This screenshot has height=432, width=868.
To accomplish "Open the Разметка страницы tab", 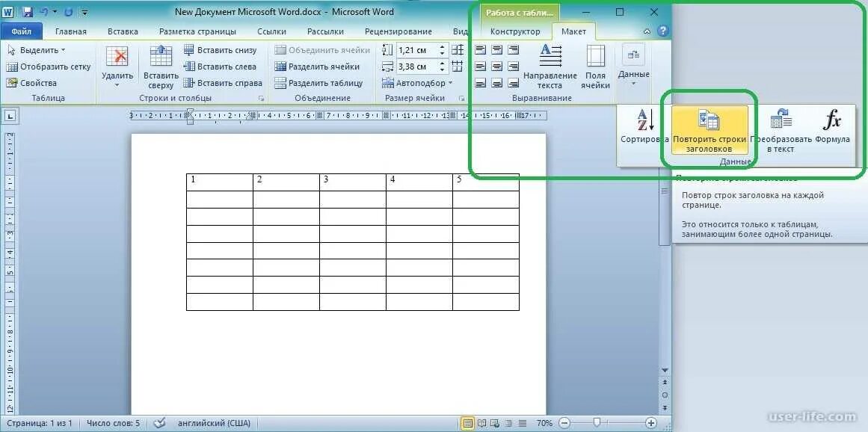I will [x=197, y=31].
